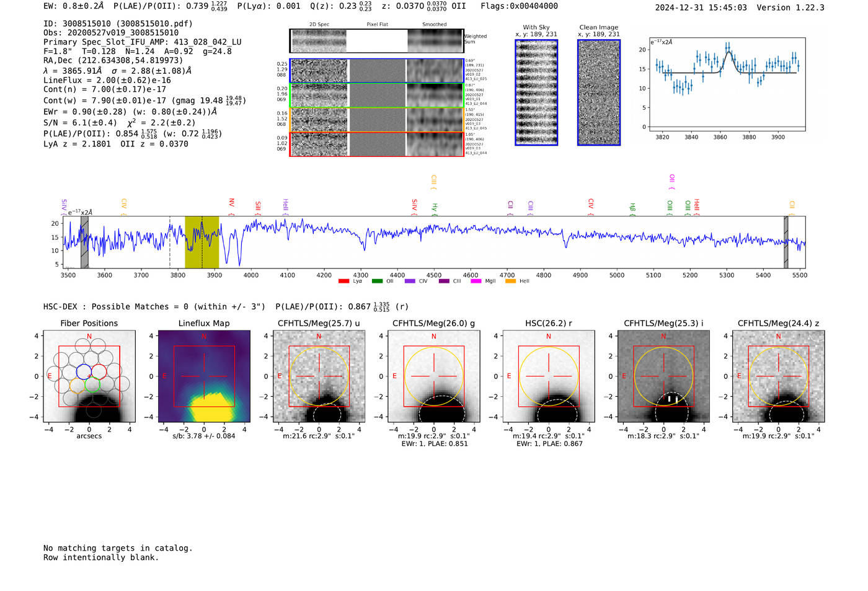Click the green fiber circle in Fiber Positions
The height and width of the screenshot is (591, 868).
point(92,385)
